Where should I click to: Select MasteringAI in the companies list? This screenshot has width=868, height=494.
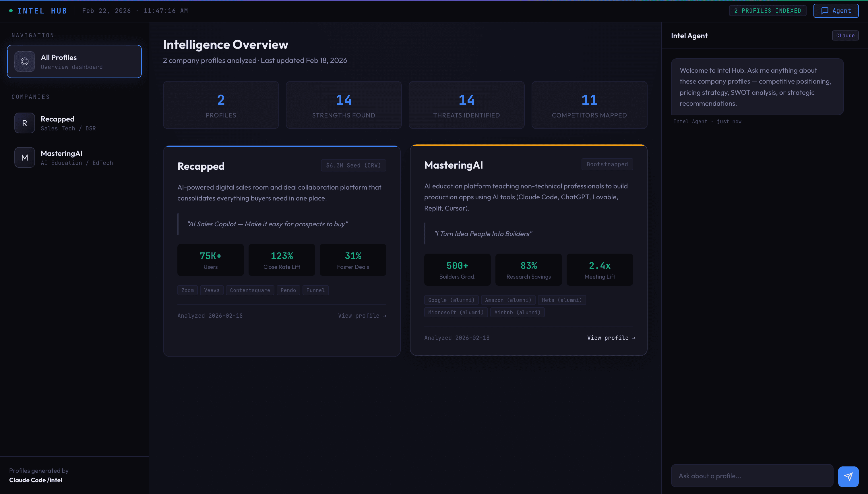74,157
